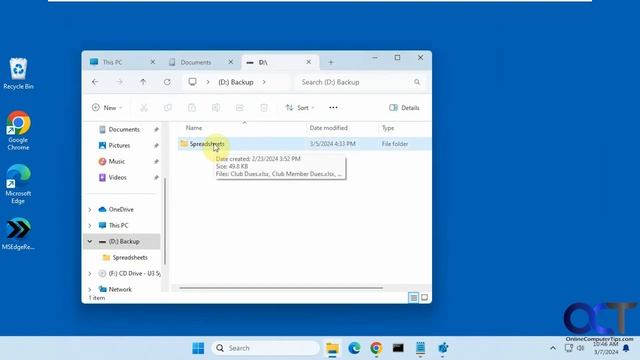Close the This PC tab
640x360 pixels.
coord(153,62)
